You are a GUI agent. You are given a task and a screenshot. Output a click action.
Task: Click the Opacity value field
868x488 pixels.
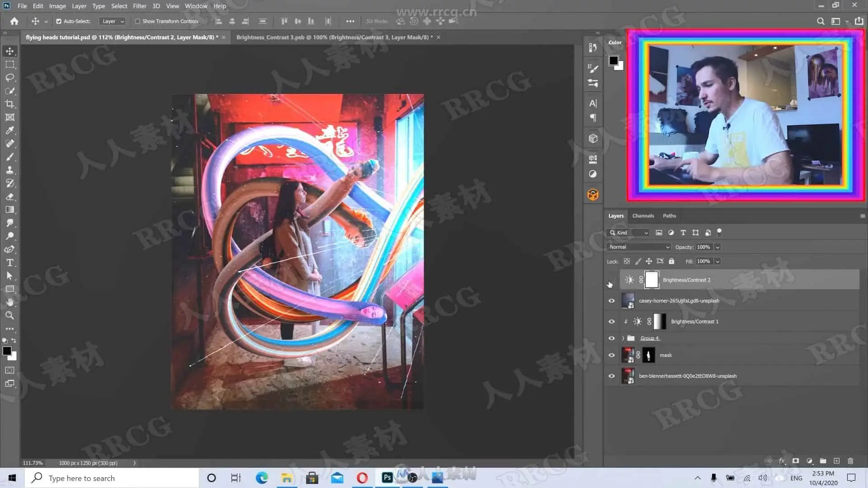704,247
